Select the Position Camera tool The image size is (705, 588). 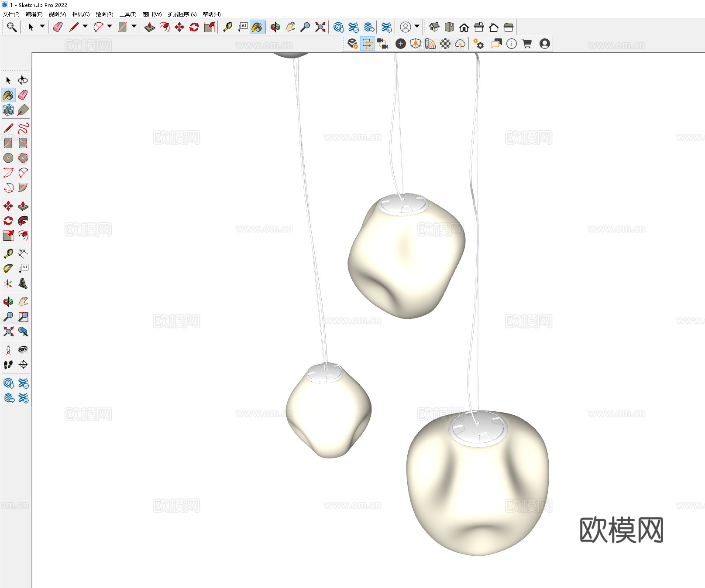(x=8, y=350)
